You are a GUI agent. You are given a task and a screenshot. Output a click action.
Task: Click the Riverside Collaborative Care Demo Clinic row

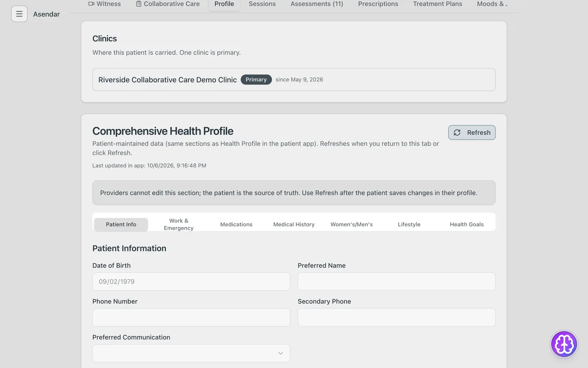[294, 80]
